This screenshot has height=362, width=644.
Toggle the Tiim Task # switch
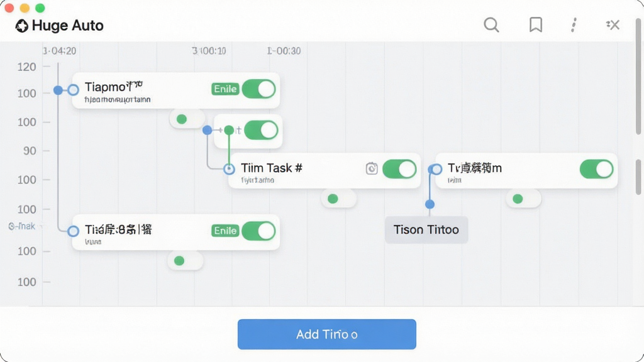coord(399,168)
